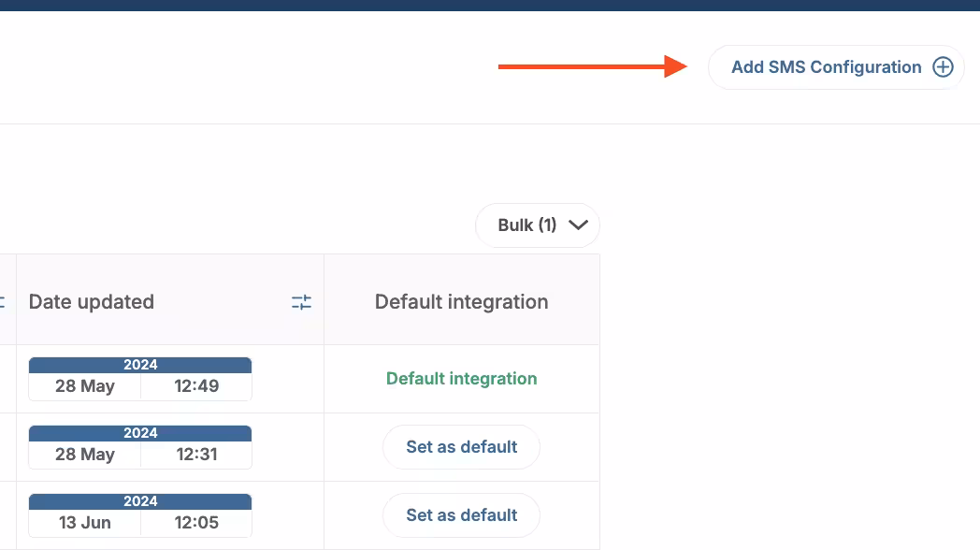Select the Default integration column header
The width and height of the screenshot is (980, 550).
(461, 301)
